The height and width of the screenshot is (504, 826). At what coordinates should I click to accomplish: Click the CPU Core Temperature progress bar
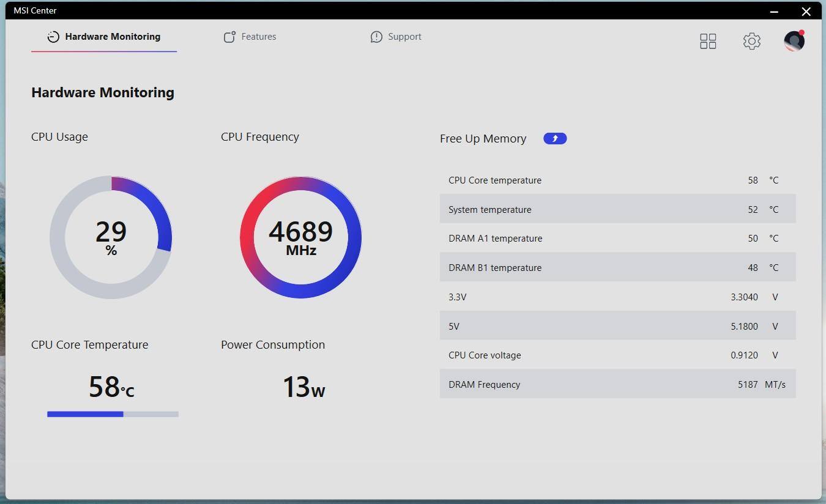click(113, 414)
